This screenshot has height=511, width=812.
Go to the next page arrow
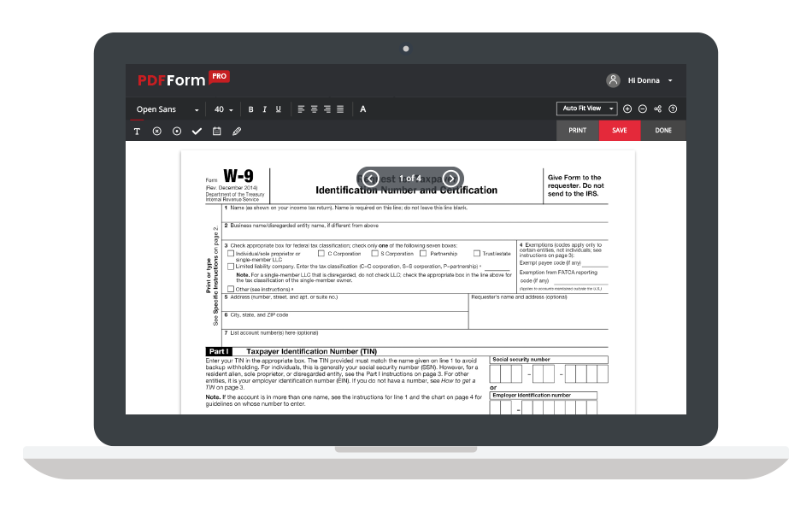450,179
